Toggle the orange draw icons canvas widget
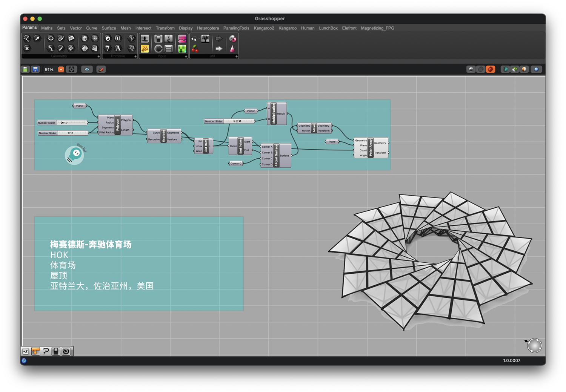The width and height of the screenshot is (566, 392). click(x=35, y=351)
